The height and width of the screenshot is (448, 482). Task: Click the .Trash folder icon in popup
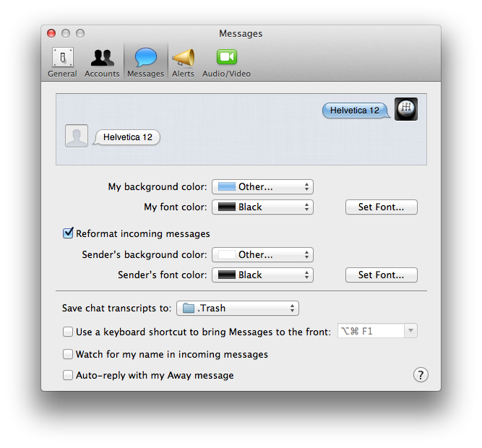tap(189, 308)
